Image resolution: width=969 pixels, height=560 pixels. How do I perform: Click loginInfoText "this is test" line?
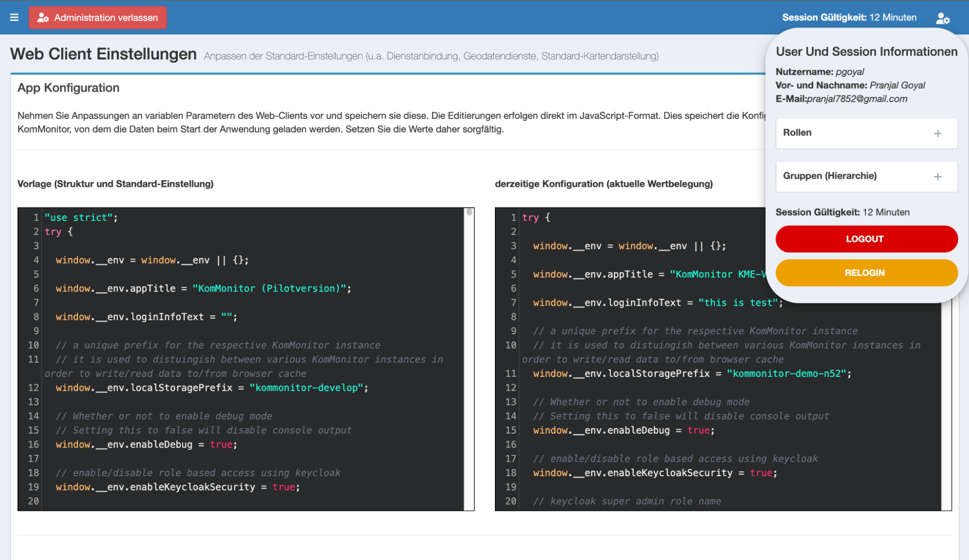pyautogui.click(x=658, y=303)
